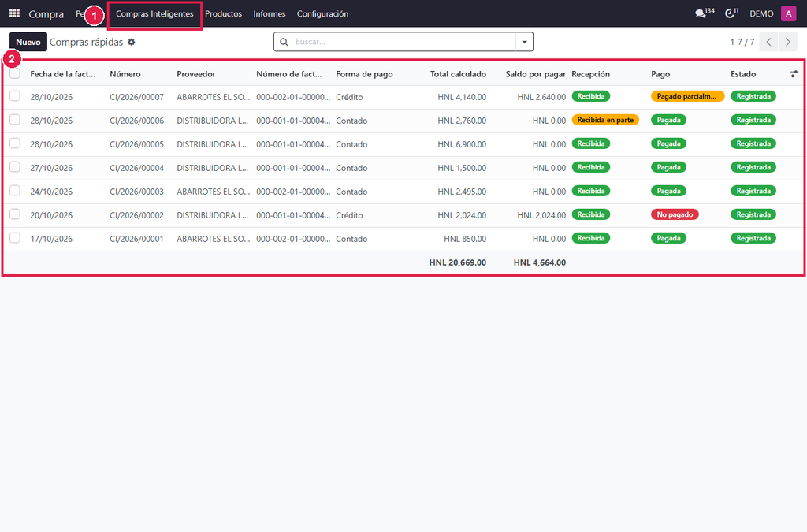
Task: Click Crédito in the CI/2026/00002 row
Action: (x=349, y=215)
